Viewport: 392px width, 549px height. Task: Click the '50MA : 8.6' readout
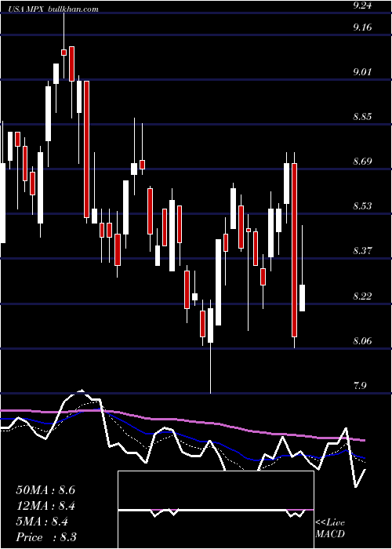45,490
